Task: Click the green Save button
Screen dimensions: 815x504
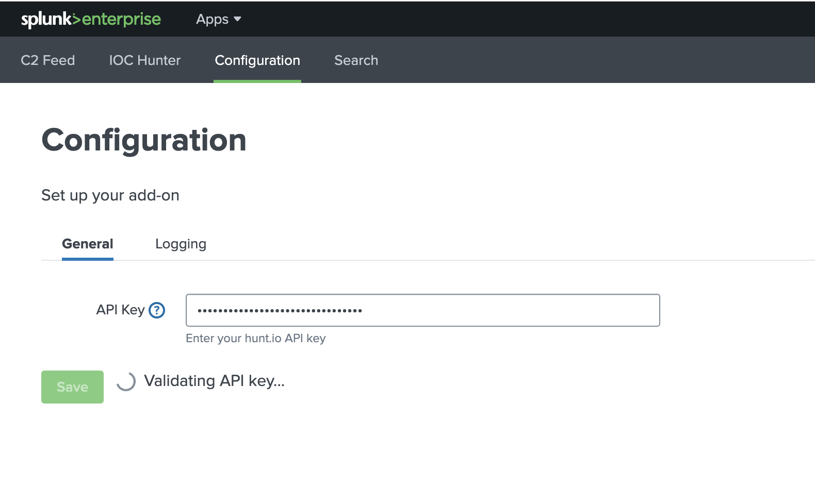Action: (72, 387)
